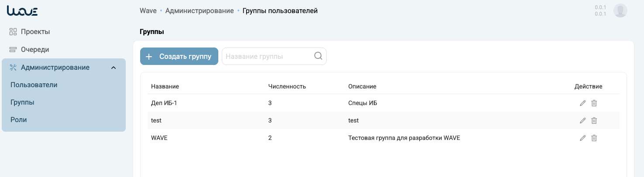Collapse the Администрирование section chevron
The height and width of the screenshot is (177, 644).
coord(114,68)
